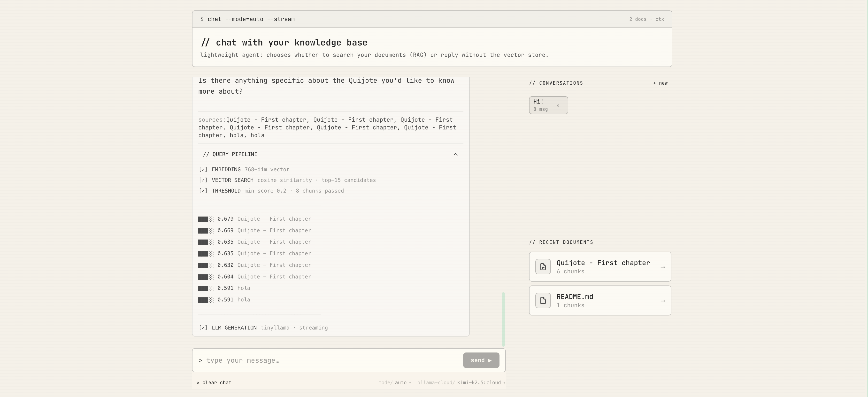Click clear chat

tap(214, 382)
